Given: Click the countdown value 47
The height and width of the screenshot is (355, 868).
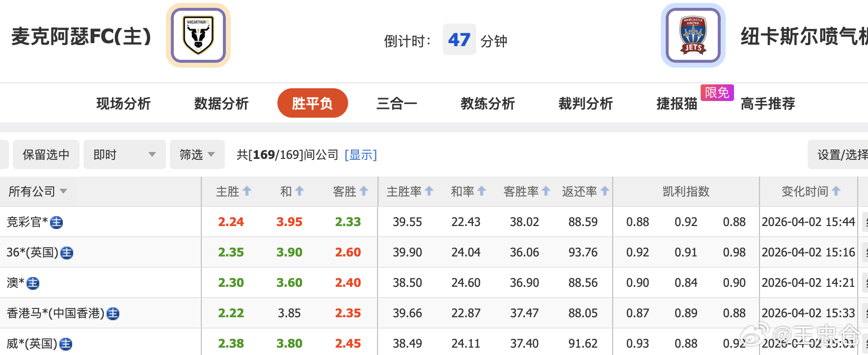Looking at the screenshot, I should click(x=459, y=40).
